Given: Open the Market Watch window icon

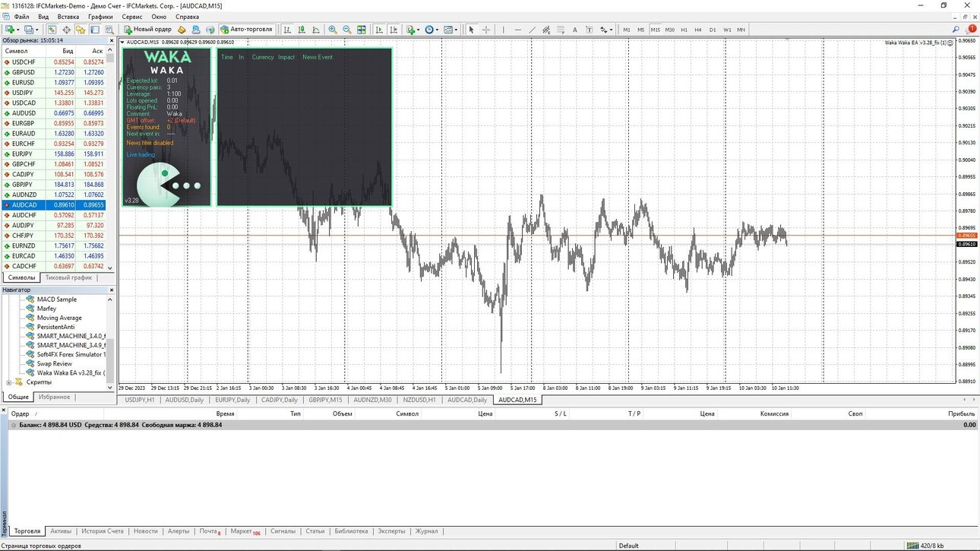Looking at the screenshot, I should (52, 30).
